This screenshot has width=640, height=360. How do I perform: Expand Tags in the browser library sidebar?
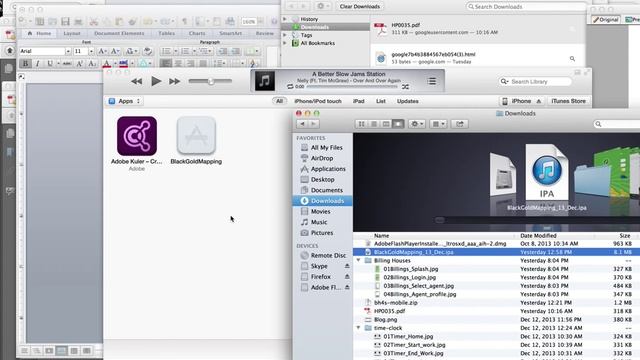pos(285,35)
